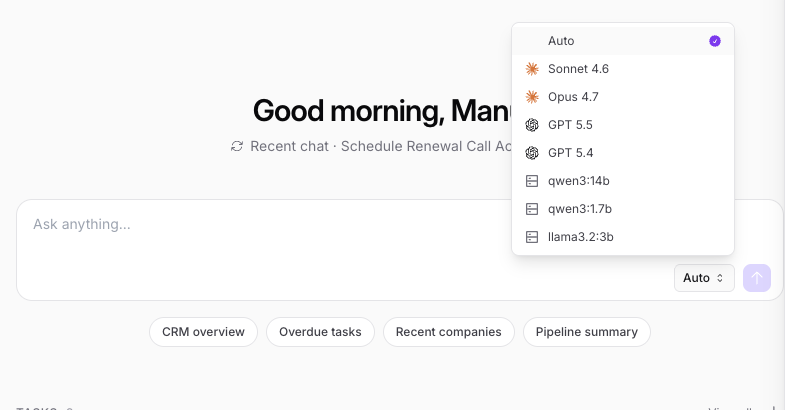This screenshot has height=410, width=800.
Task: Click the CRM overview suggestion chip
Action: tap(203, 332)
